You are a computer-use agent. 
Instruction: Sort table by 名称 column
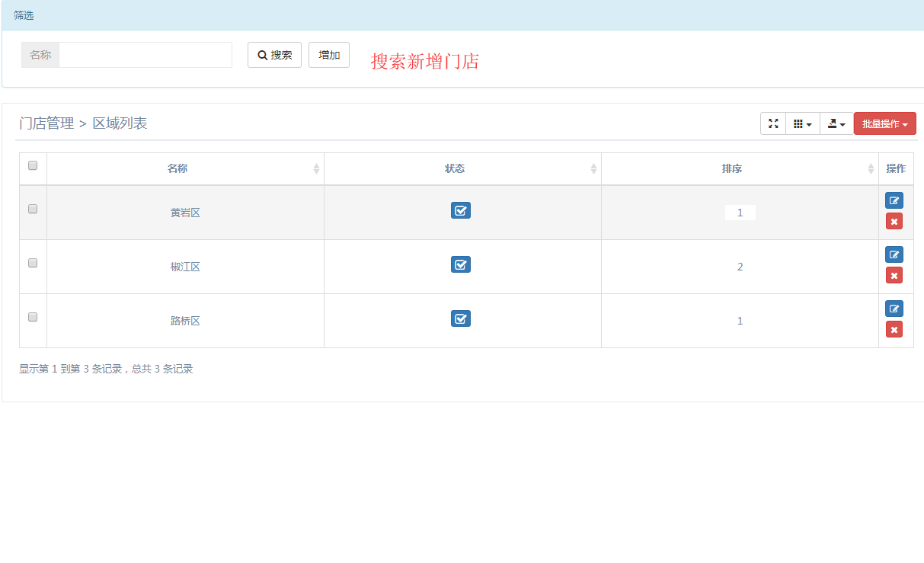(185, 169)
